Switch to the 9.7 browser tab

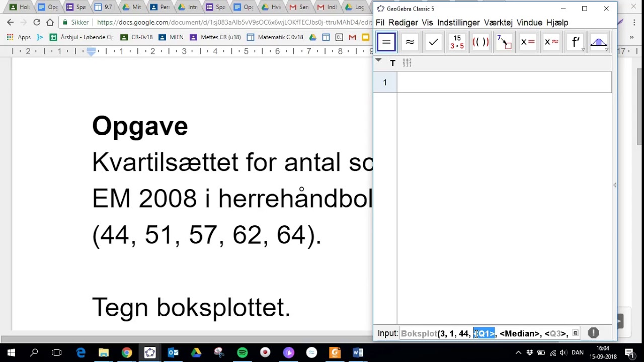click(103, 7)
